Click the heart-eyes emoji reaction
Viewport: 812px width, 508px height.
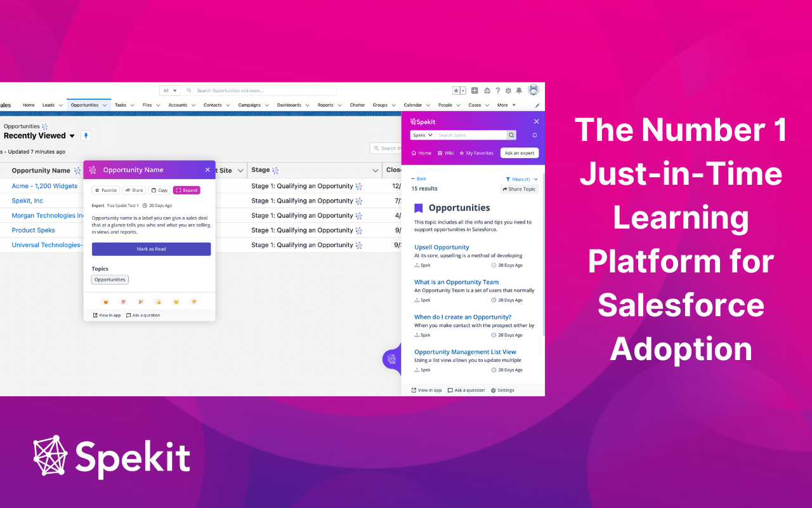coord(106,302)
